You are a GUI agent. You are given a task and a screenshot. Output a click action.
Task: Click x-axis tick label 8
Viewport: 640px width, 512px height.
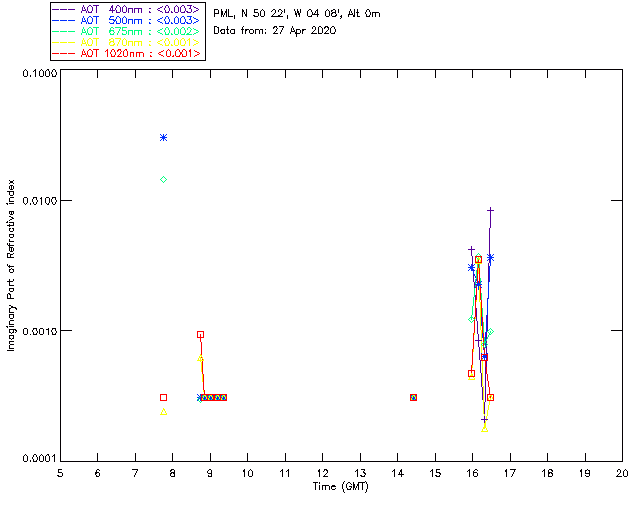[173, 473]
